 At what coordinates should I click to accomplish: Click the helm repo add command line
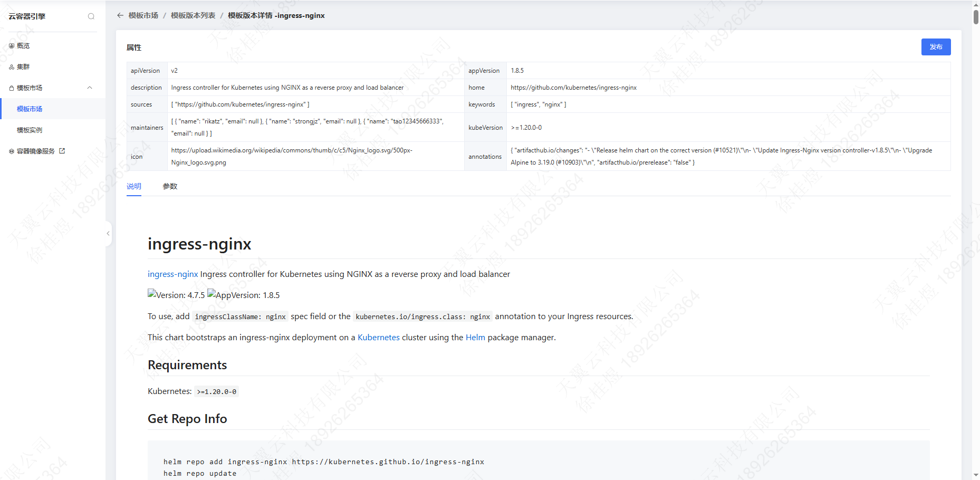tap(323, 462)
